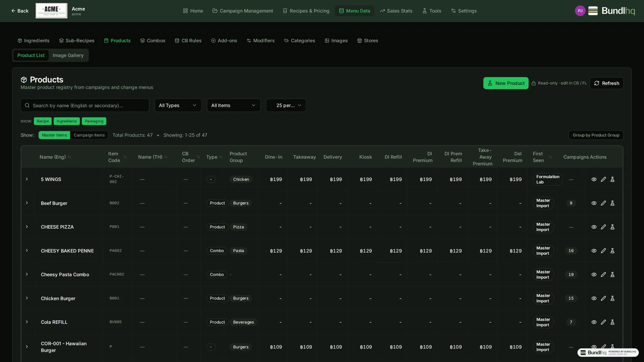This screenshot has width=644, height=362.
Task: Click the Bundlhq logo in header
Action: [611, 11]
